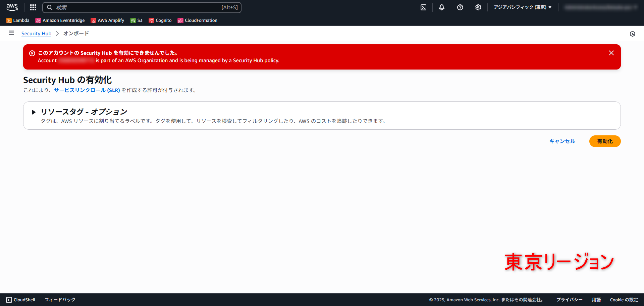Open the Lambda service from favorites bar
The width and height of the screenshot is (644, 306).
click(x=17, y=20)
